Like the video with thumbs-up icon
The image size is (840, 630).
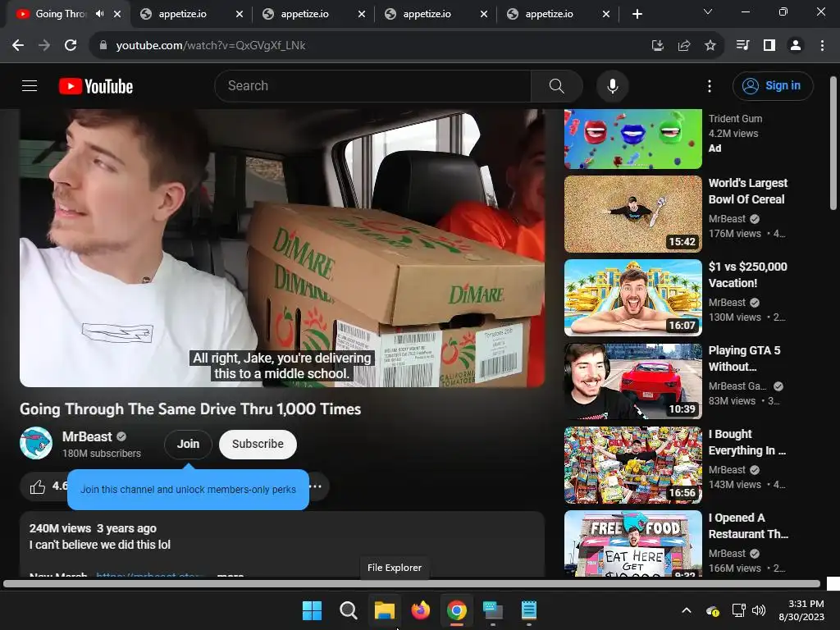click(x=38, y=487)
